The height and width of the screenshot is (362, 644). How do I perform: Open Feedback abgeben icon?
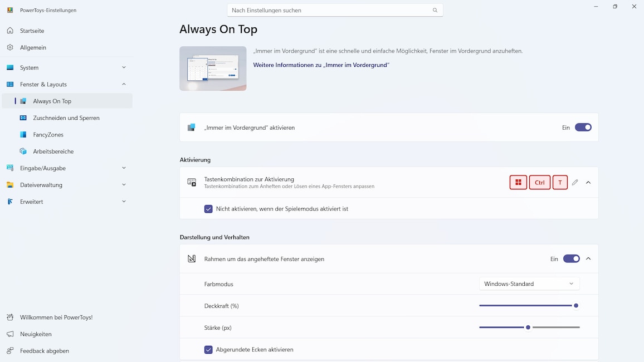click(10, 351)
